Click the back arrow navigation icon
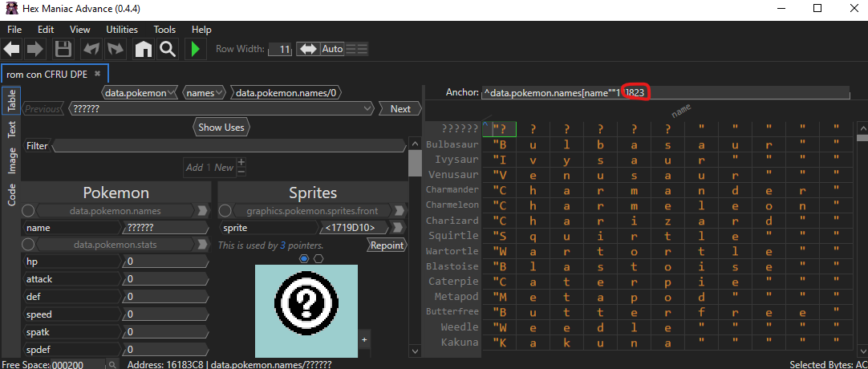This screenshot has width=868, height=369. click(12, 50)
